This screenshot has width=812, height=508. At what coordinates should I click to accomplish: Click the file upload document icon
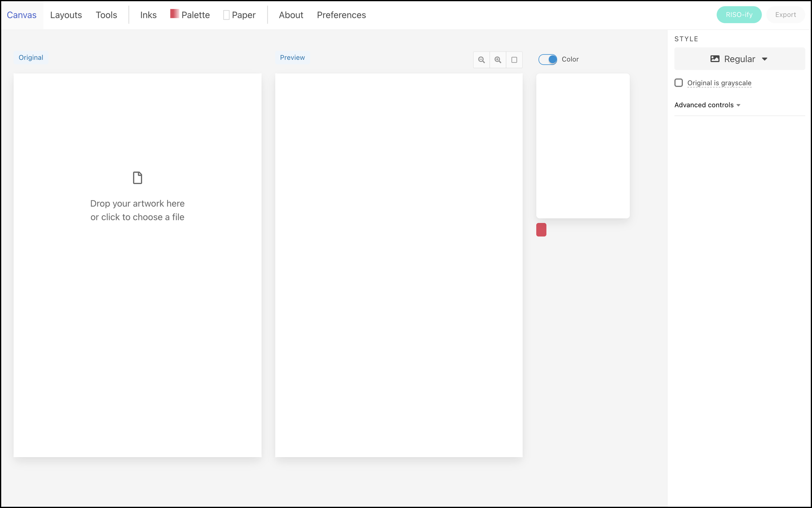click(138, 178)
